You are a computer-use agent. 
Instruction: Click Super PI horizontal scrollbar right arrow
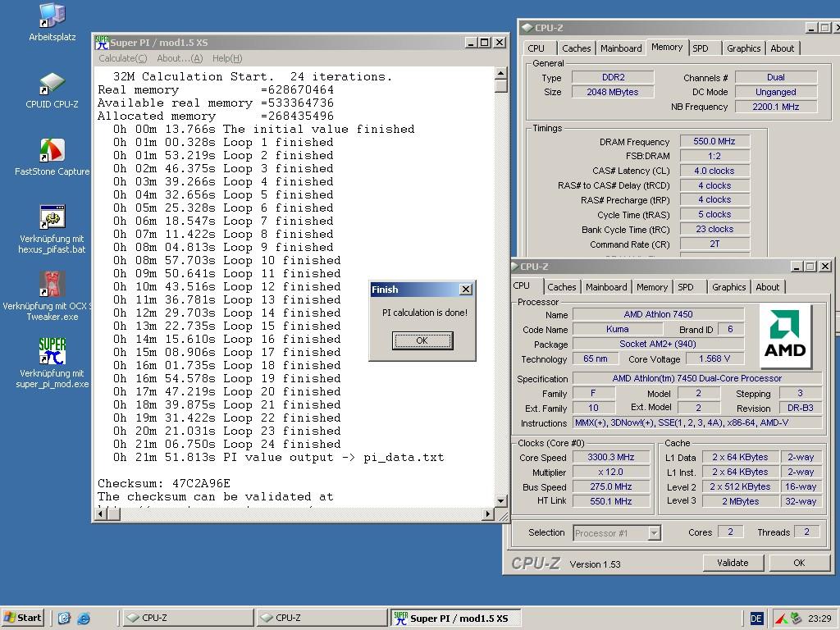[487, 514]
